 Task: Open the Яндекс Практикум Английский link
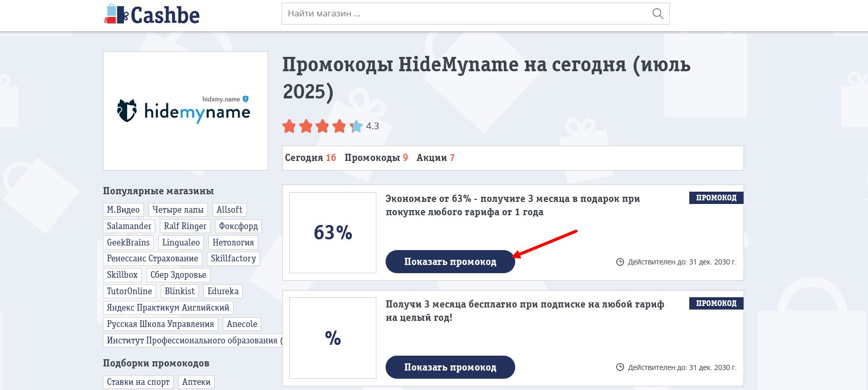[x=168, y=308]
